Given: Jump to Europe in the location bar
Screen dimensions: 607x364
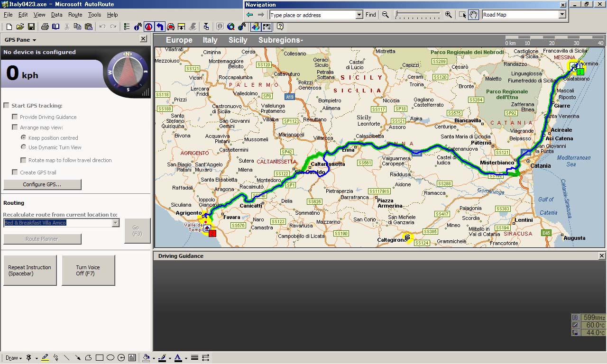Looking at the screenshot, I should tap(179, 40).
